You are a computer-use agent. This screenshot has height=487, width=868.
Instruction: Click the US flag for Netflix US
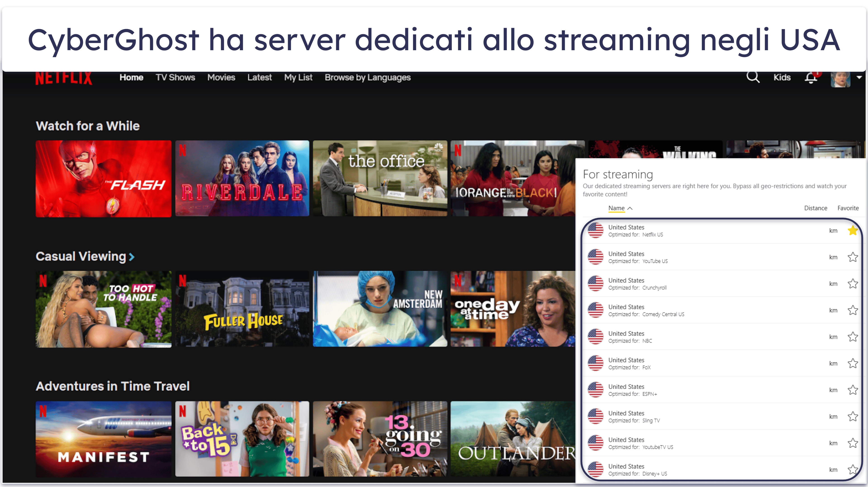click(595, 230)
